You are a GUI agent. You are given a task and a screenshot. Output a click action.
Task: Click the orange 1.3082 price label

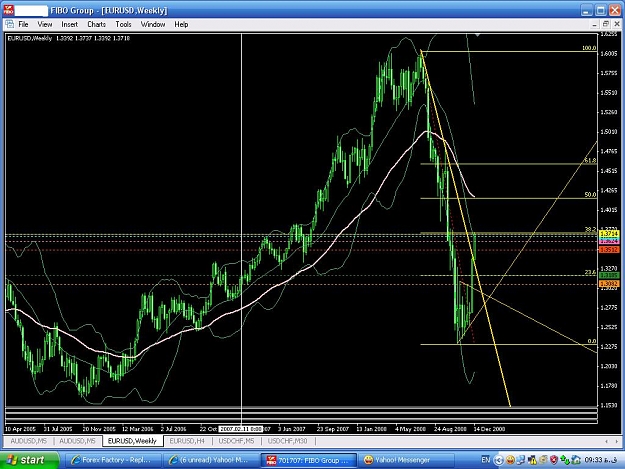coord(609,284)
